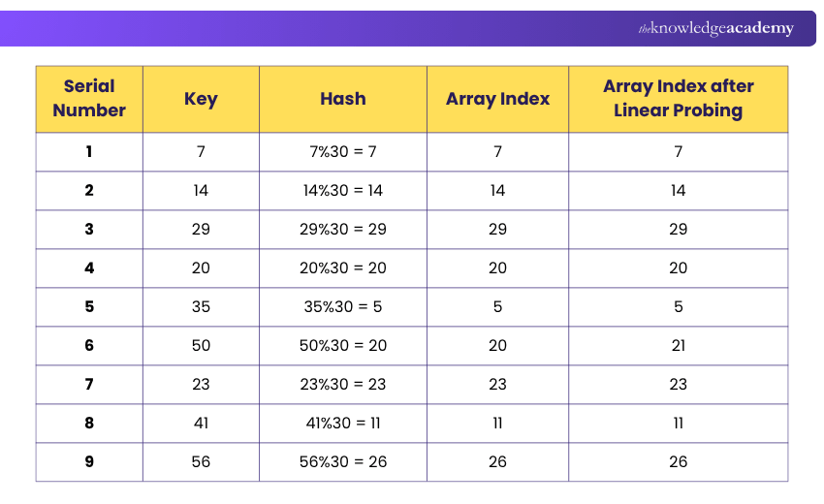Highlight serial number 7 cell
This screenshot has height=504, width=824.
click(x=89, y=384)
